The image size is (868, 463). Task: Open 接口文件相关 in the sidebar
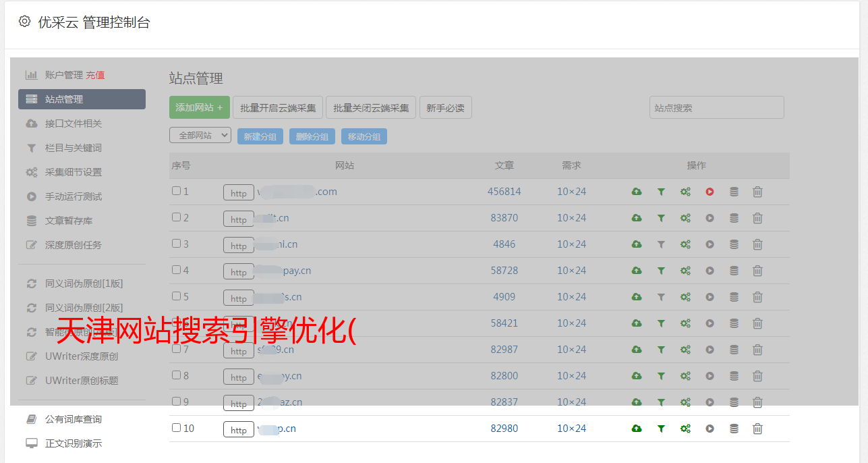click(x=74, y=124)
